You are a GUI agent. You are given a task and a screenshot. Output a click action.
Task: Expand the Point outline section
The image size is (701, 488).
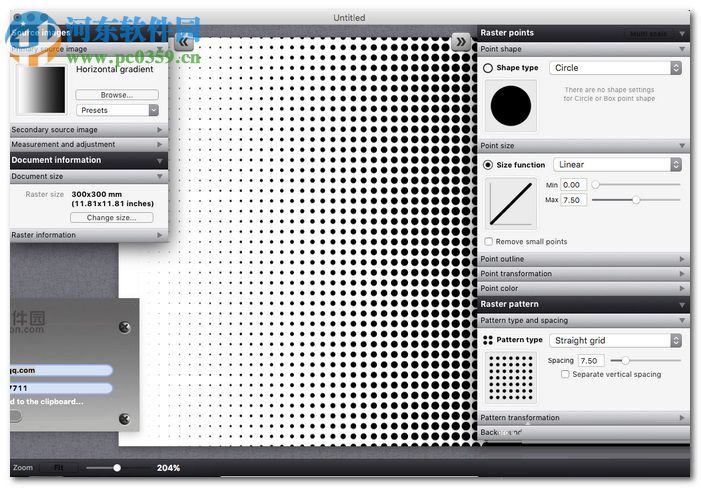tap(584, 259)
